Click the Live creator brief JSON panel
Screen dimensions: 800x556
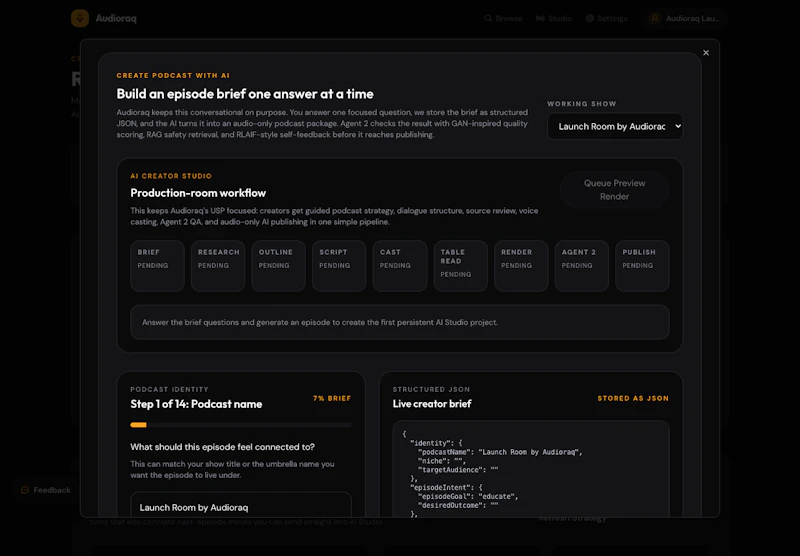[x=531, y=469]
